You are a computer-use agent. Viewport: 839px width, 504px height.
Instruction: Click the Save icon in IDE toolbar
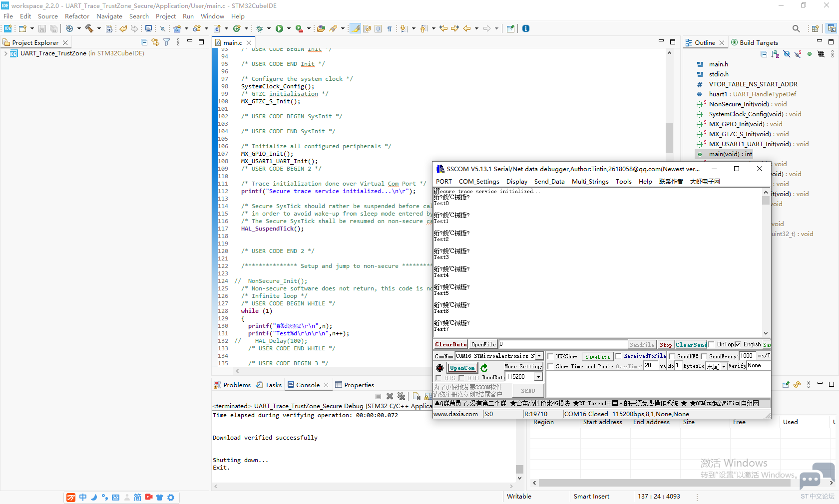click(x=42, y=29)
